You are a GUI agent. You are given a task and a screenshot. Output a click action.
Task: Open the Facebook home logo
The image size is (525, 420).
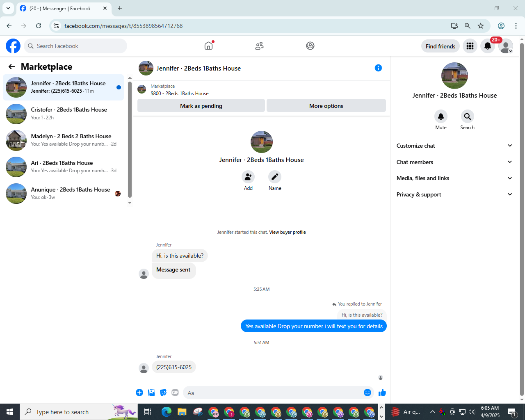coord(13,46)
